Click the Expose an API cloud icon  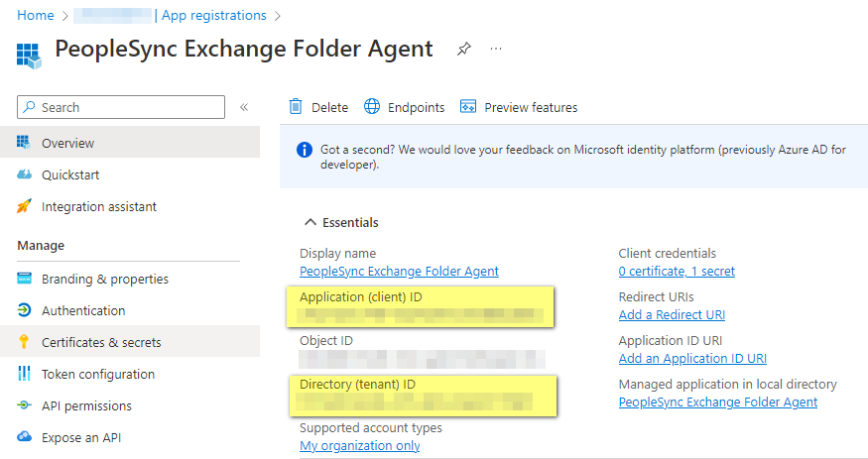click(x=24, y=437)
